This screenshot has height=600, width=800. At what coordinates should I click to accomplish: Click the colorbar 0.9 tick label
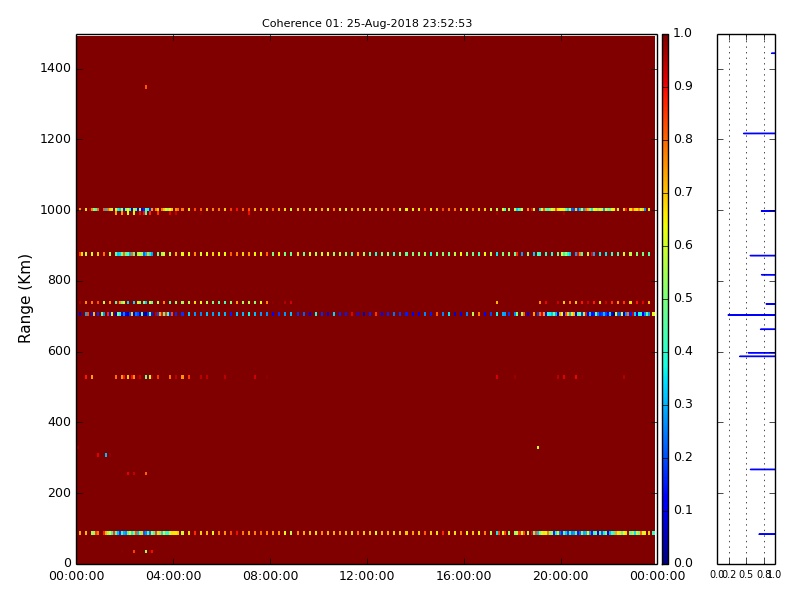(x=683, y=86)
